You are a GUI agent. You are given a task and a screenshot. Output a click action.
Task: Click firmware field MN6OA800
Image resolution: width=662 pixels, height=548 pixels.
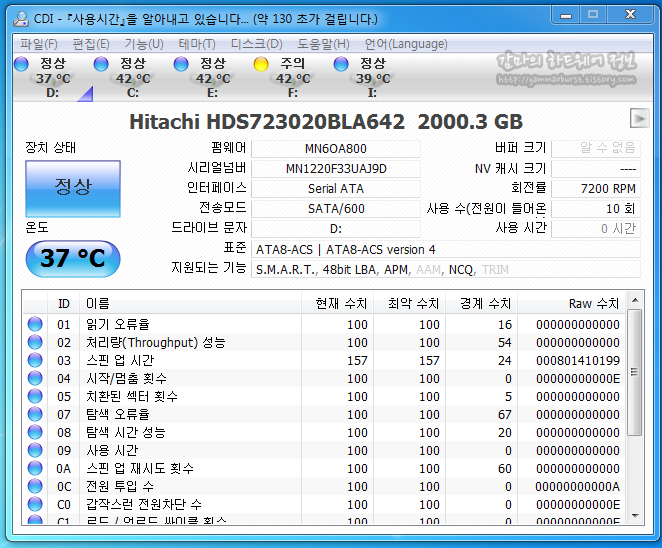(336, 149)
